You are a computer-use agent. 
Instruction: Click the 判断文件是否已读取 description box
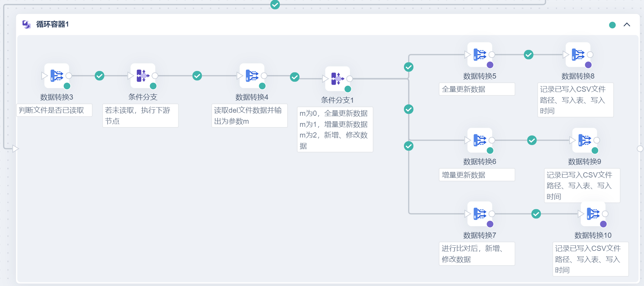[x=54, y=110]
